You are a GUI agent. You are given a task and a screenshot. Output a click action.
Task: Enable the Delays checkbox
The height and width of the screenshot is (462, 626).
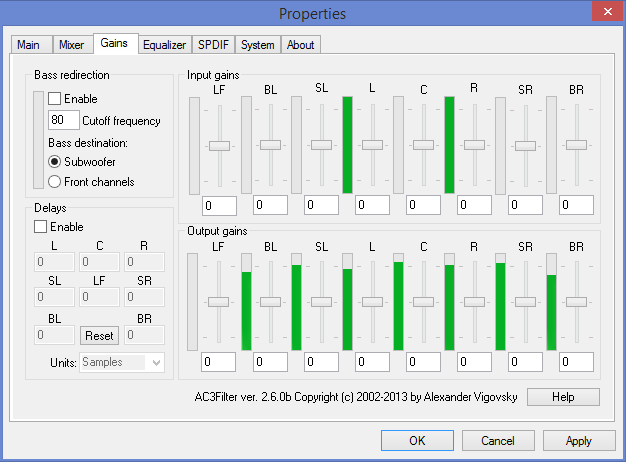click(x=41, y=227)
